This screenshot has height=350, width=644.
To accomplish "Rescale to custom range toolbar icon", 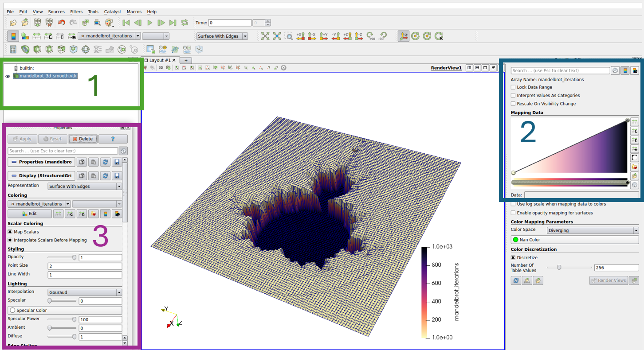I will [48, 36].
